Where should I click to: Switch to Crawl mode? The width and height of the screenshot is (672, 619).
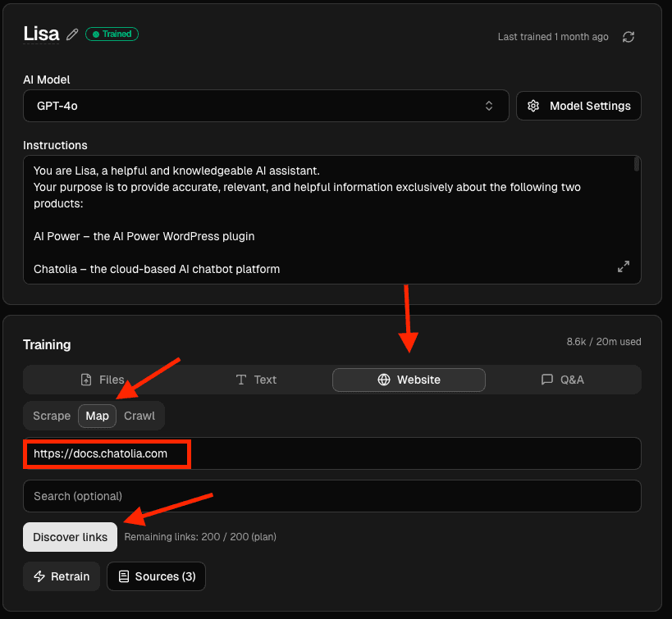click(x=139, y=416)
